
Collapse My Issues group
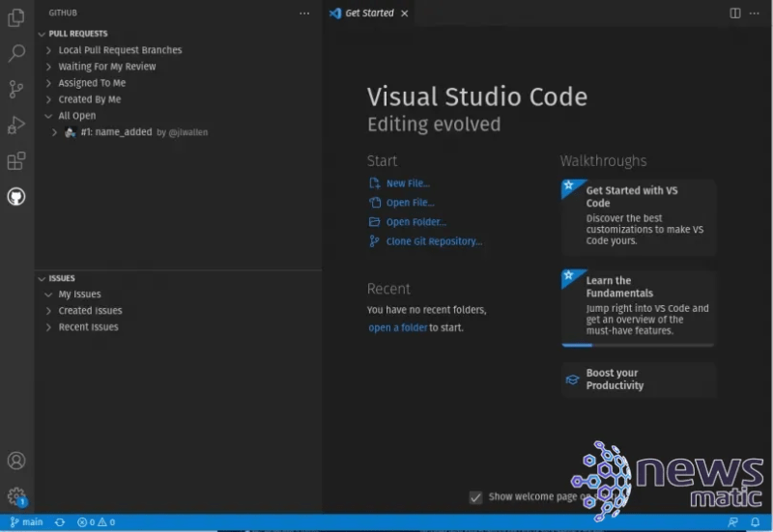tap(48, 294)
